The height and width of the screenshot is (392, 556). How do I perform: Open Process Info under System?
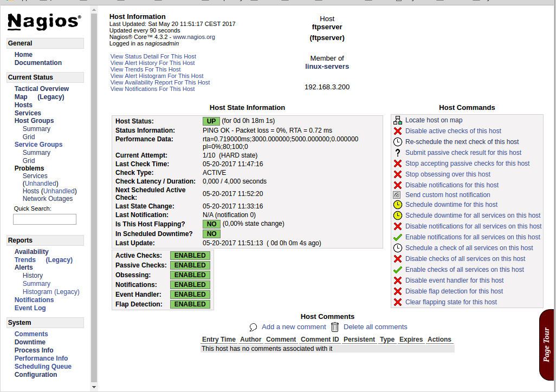tap(34, 350)
